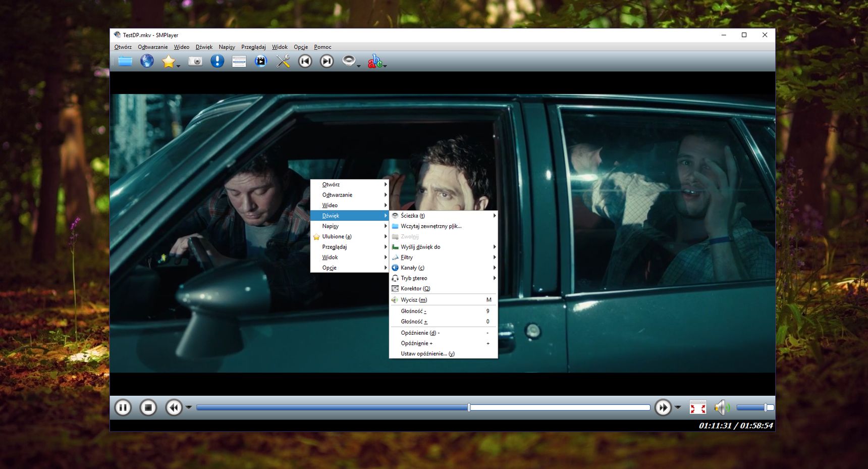This screenshot has height=469, width=868.
Task: Expand the abc subtitles dropdown arrow
Action: (x=385, y=66)
